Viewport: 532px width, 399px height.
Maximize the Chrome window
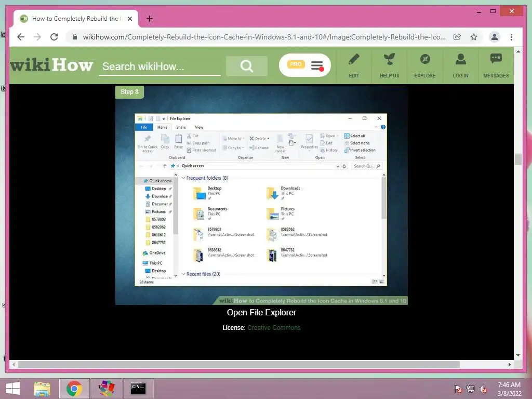(x=493, y=11)
